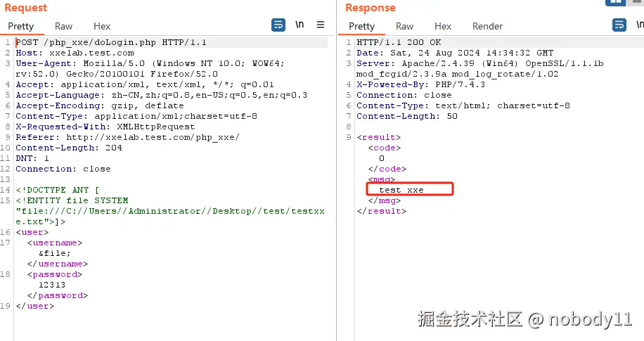Click the Content-Type: text/html response header
The width and height of the screenshot is (644, 341).
point(463,105)
